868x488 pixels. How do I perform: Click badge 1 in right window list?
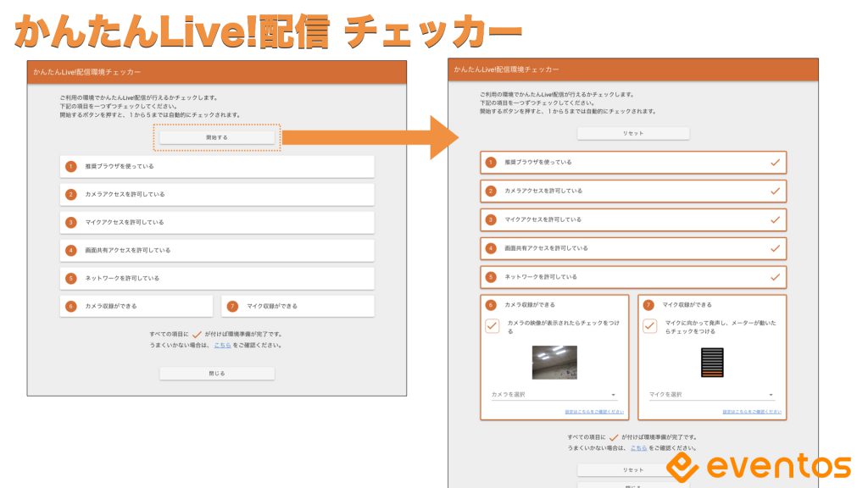(x=491, y=162)
